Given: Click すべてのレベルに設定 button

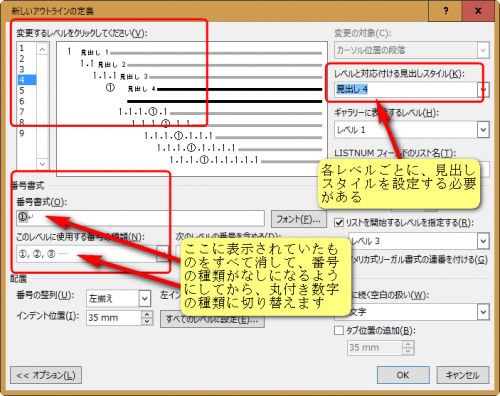Looking at the screenshot, I should (x=212, y=319).
